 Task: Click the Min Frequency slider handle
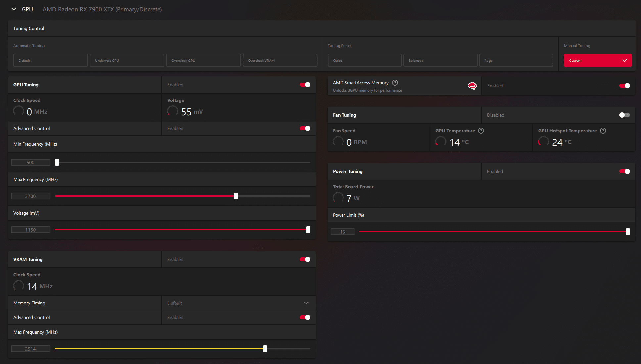57,162
